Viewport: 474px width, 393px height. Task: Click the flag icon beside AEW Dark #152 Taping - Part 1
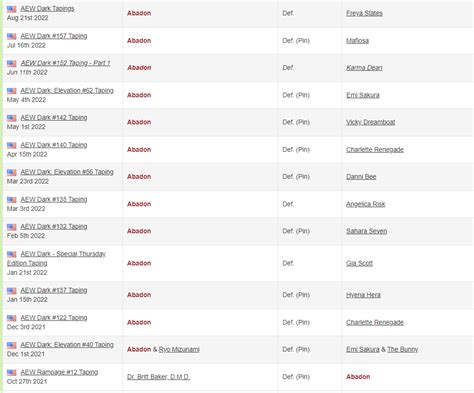point(12,63)
